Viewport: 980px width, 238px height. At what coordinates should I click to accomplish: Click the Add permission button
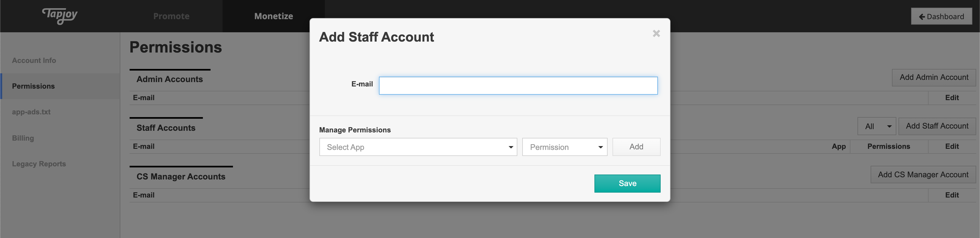[x=636, y=147]
